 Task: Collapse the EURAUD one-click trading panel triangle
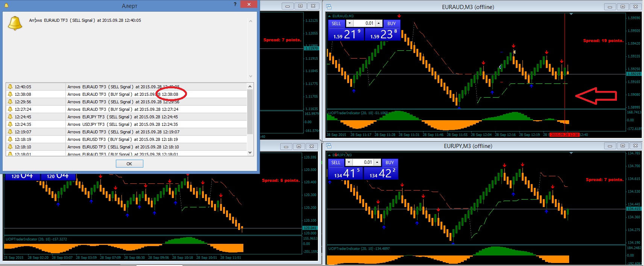pyautogui.click(x=330, y=16)
